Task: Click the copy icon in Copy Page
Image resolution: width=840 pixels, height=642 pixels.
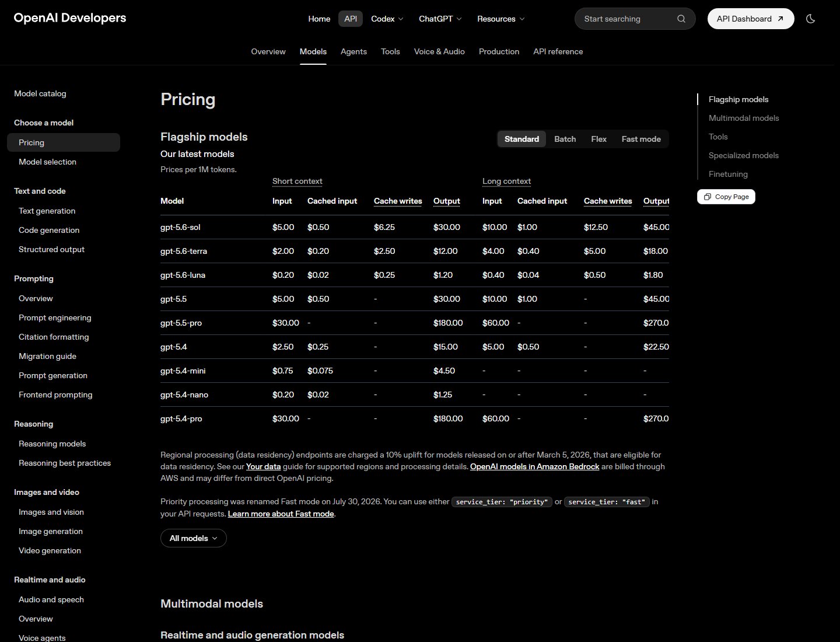Action: point(707,197)
